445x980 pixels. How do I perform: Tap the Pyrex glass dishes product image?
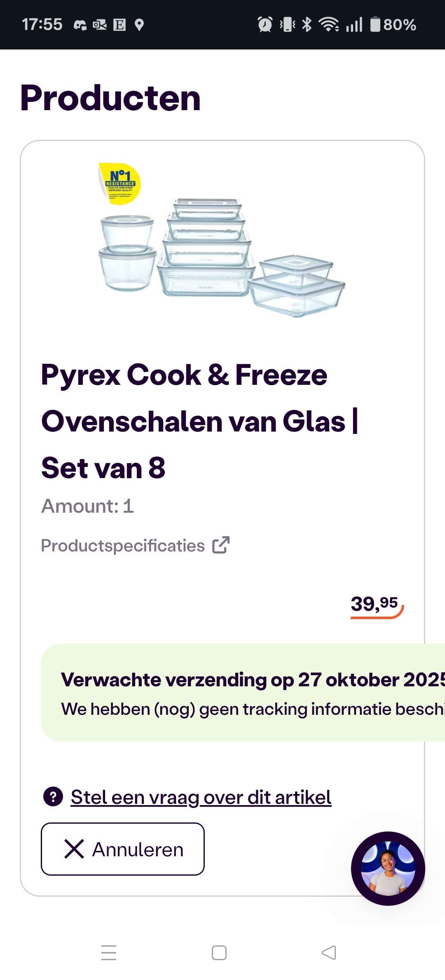(222, 256)
